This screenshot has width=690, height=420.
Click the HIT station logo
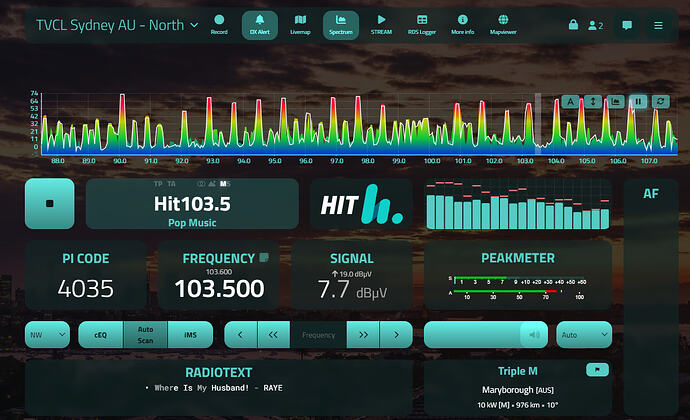[361, 204]
